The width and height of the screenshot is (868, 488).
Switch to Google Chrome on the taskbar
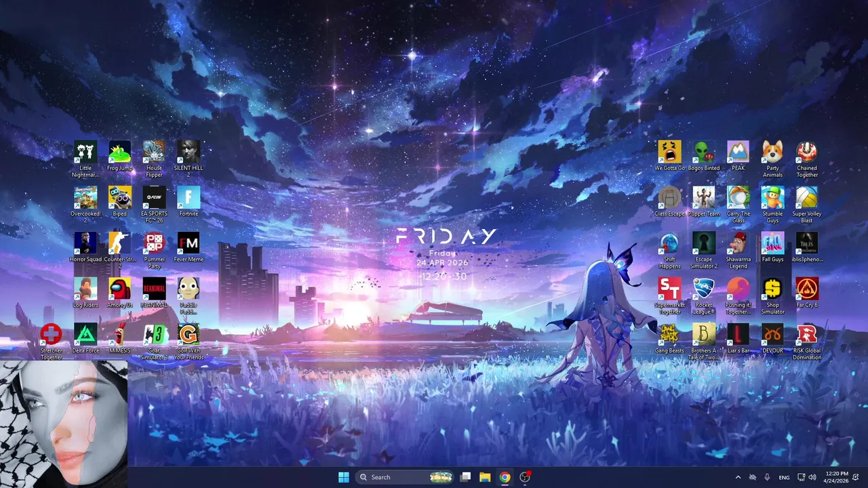[x=505, y=477]
